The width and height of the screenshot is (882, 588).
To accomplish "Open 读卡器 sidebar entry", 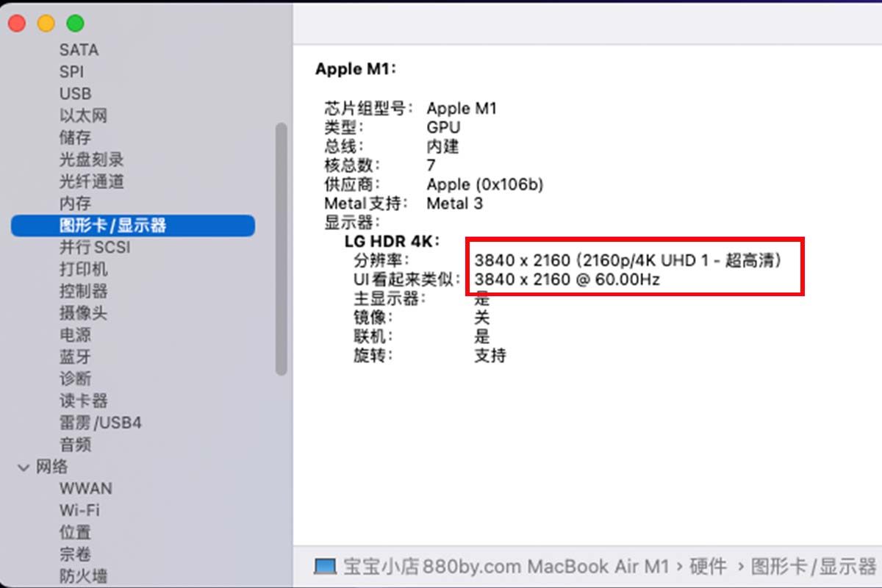I will (x=84, y=401).
